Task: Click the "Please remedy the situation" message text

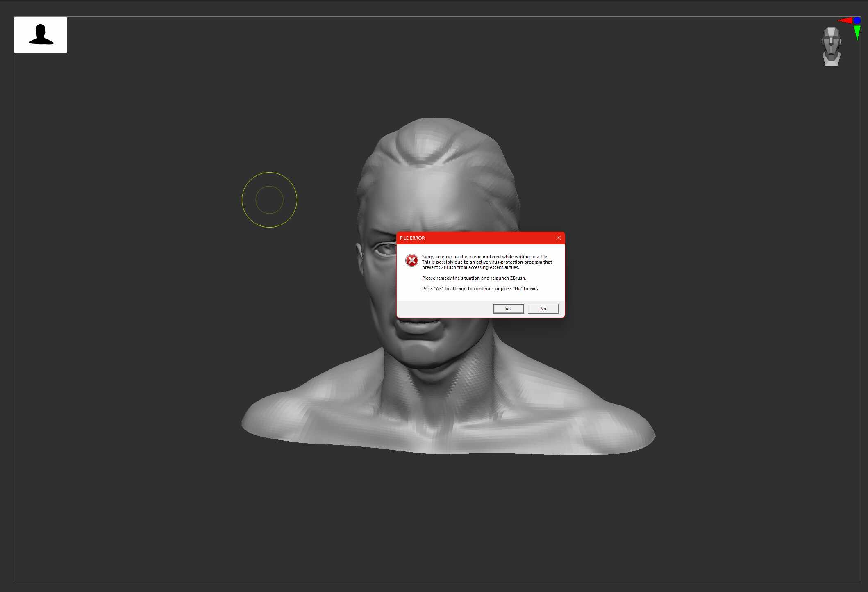Action: [x=474, y=278]
